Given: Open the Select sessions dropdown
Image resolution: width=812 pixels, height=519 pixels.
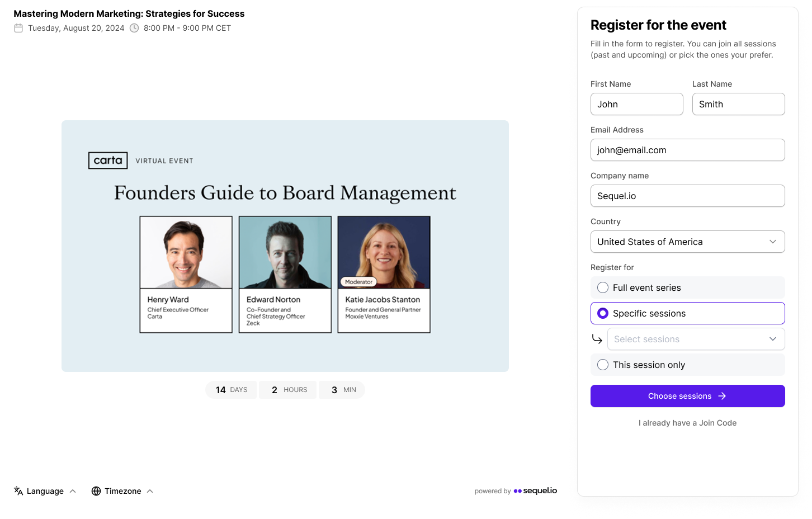Looking at the screenshot, I should [696, 339].
